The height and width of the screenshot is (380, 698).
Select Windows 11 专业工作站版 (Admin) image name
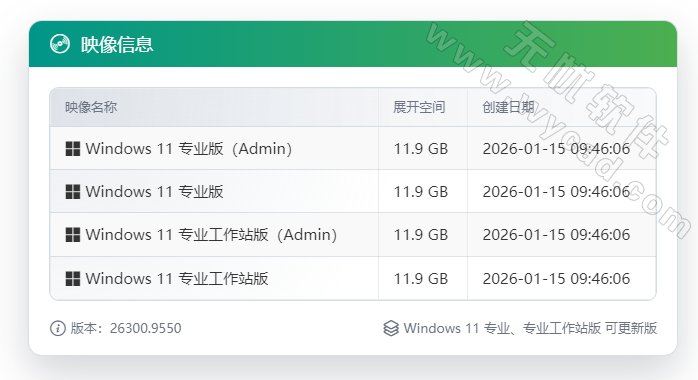click(211, 234)
